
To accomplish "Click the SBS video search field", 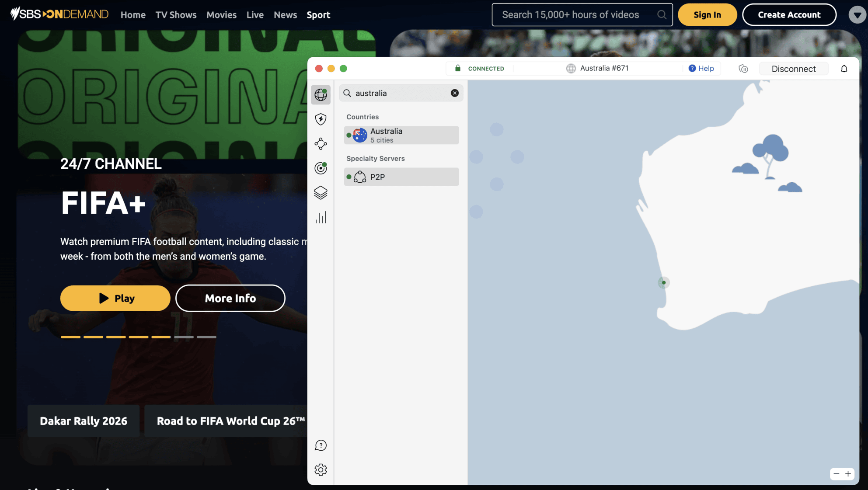I will pyautogui.click(x=582, y=15).
